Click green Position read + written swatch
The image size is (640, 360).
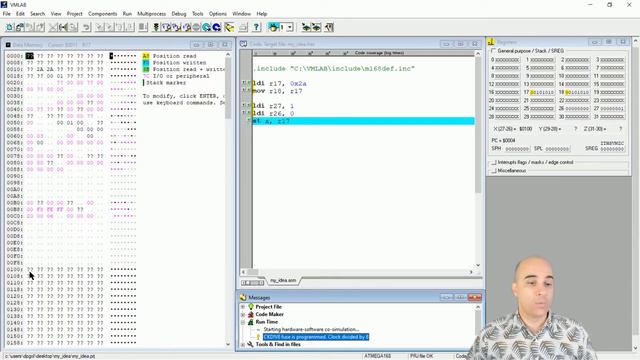146,69
